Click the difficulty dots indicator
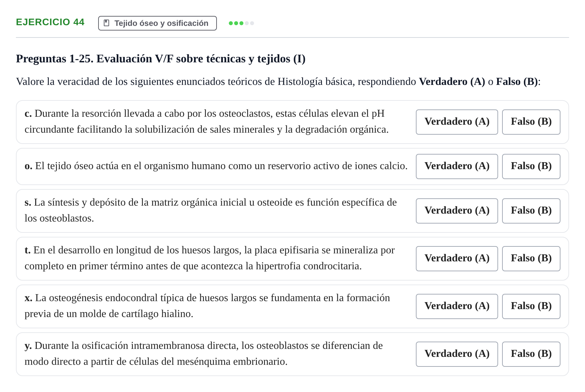This screenshot has height=392, width=585. click(x=241, y=23)
